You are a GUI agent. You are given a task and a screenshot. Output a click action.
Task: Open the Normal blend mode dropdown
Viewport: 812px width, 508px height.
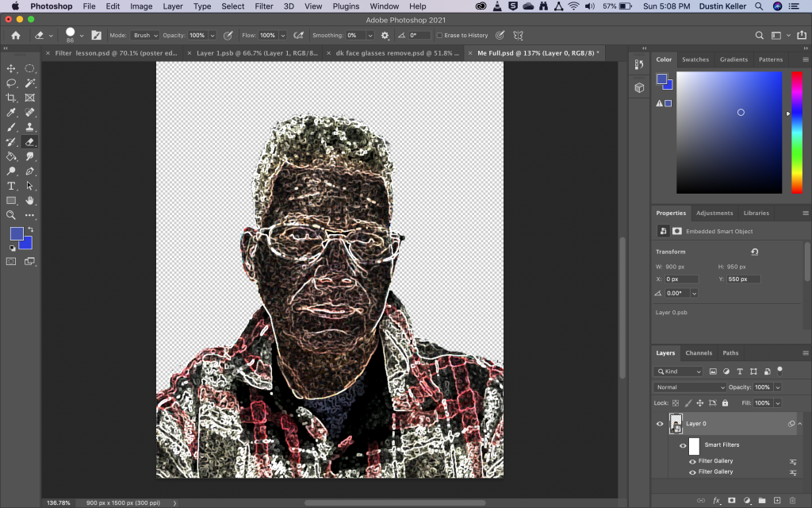pyautogui.click(x=689, y=387)
